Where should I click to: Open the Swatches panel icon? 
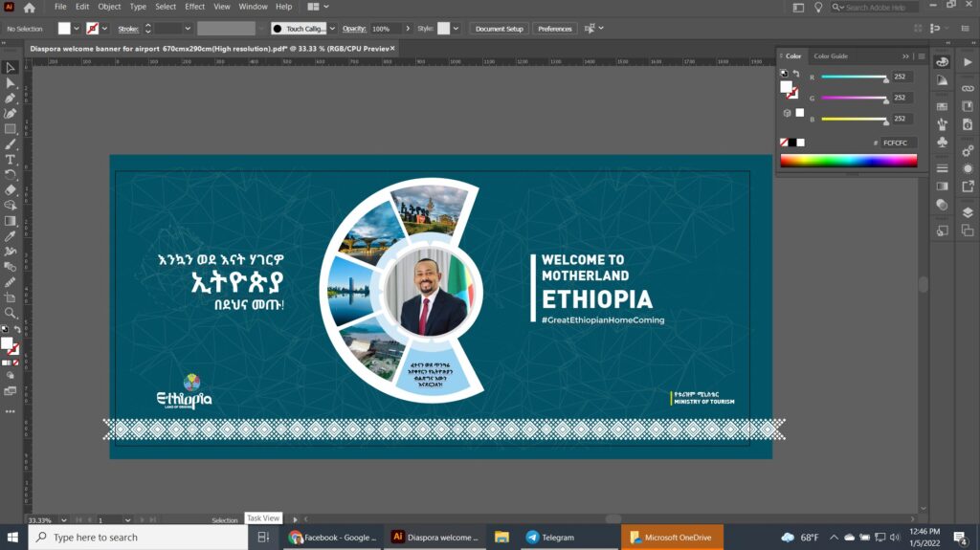tap(942, 106)
